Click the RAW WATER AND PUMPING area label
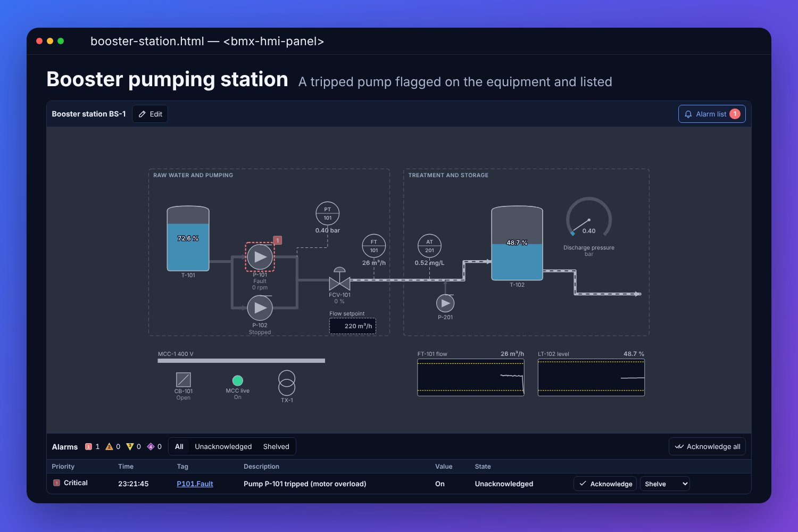Viewport: 798px width, 532px height. (193, 175)
